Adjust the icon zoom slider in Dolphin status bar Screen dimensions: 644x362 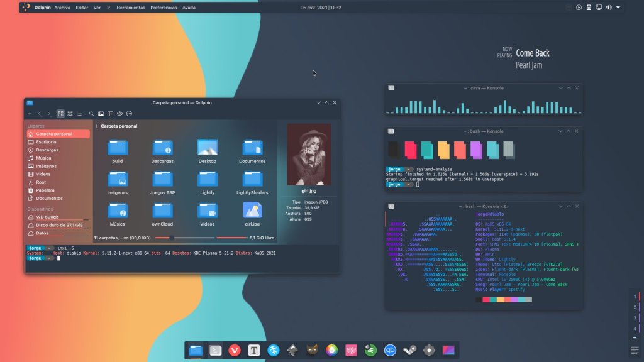(171, 238)
